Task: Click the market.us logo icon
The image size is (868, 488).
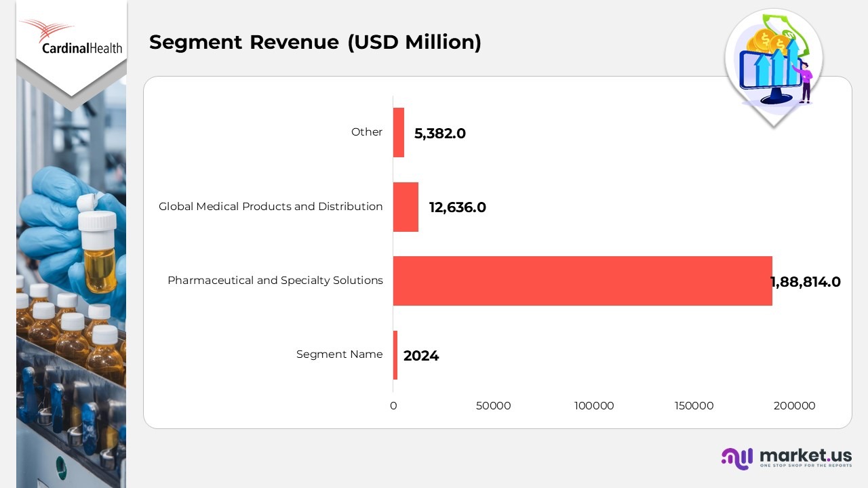Action: 737,457
